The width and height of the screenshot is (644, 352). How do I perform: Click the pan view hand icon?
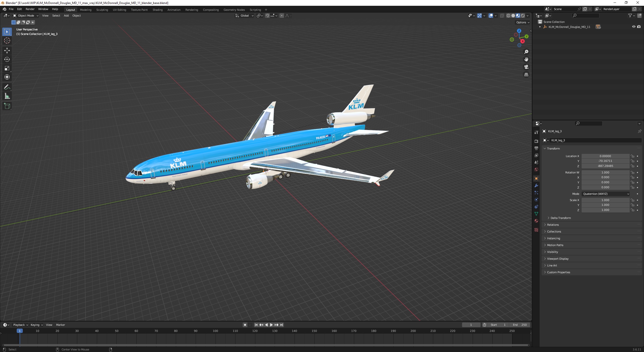[526, 59]
